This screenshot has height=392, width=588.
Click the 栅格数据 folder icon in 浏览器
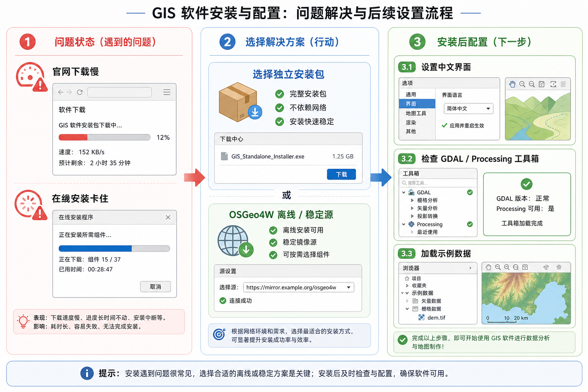[x=415, y=309]
